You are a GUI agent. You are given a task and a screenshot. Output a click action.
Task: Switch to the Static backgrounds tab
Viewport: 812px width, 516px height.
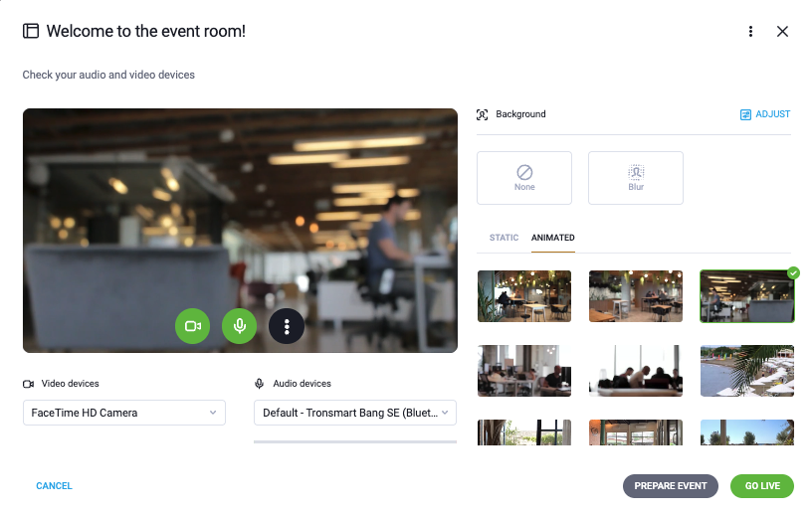[504, 238]
